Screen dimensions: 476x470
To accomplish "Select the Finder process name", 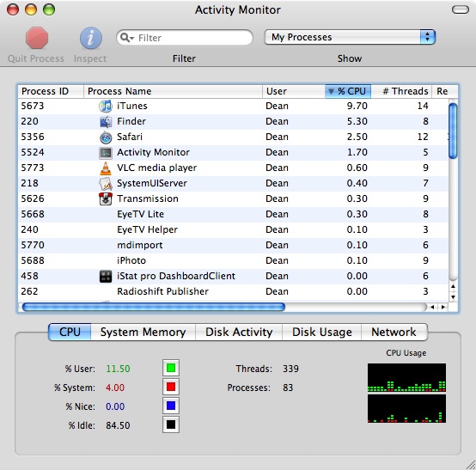I will coord(131,121).
